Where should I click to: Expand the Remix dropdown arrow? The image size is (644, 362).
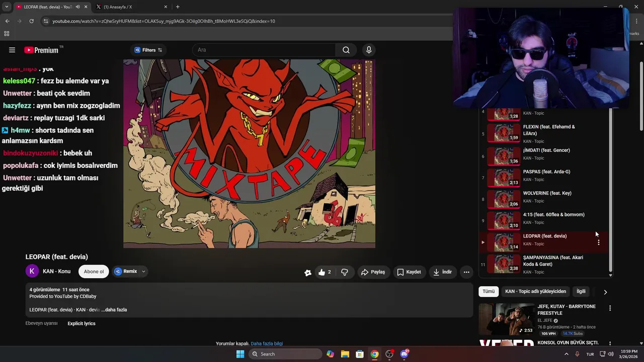click(x=143, y=271)
